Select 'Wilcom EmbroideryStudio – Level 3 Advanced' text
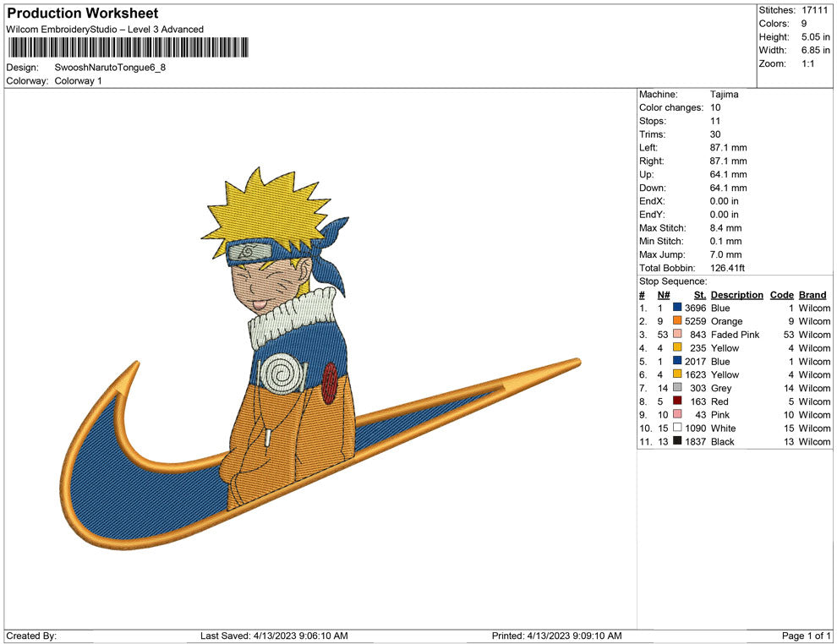The width and height of the screenshot is (837, 644). tap(105, 30)
